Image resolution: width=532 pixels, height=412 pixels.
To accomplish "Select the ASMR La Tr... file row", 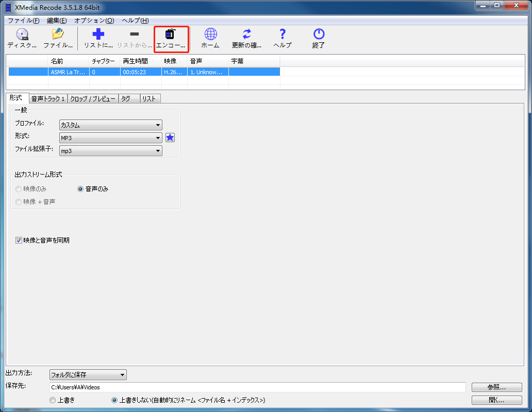I will (144, 72).
